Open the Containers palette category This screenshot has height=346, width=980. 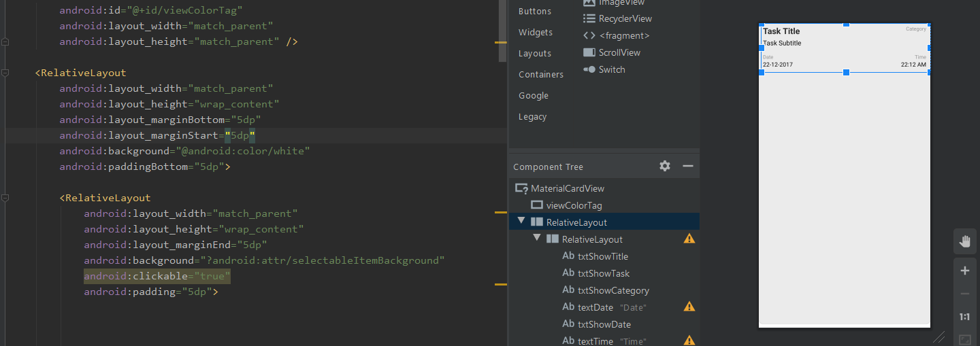coord(541,75)
